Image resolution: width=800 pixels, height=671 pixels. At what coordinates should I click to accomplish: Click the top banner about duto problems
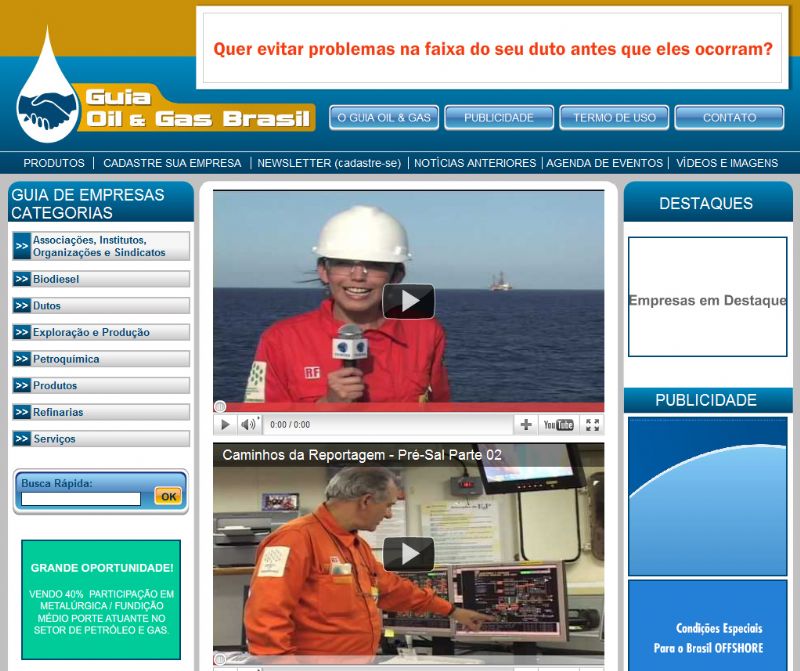(493, 48)
